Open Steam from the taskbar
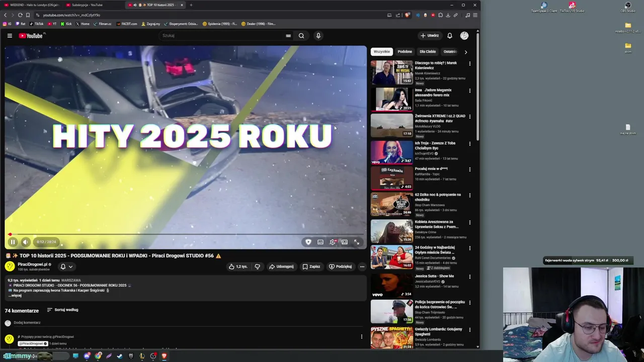 (120, 356)
